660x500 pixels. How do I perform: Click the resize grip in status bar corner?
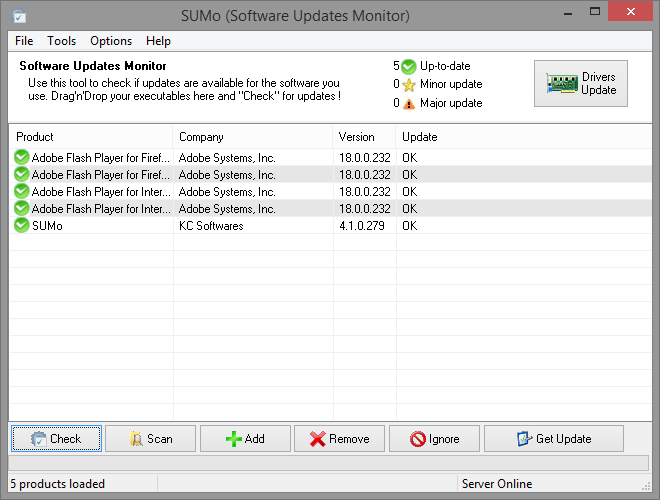(x=646, y=487)
